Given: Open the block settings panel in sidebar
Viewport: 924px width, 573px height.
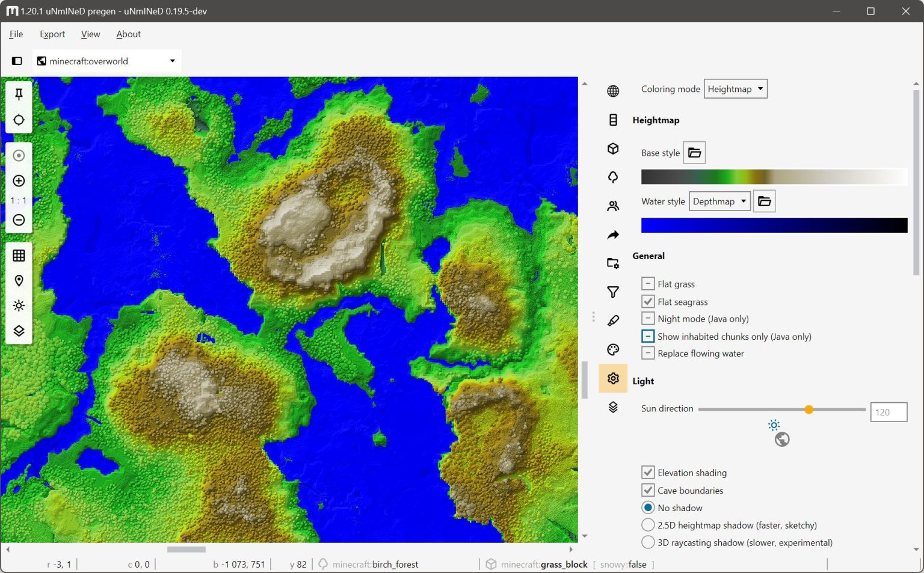Looking at the screenshot, I should [613, 149].
